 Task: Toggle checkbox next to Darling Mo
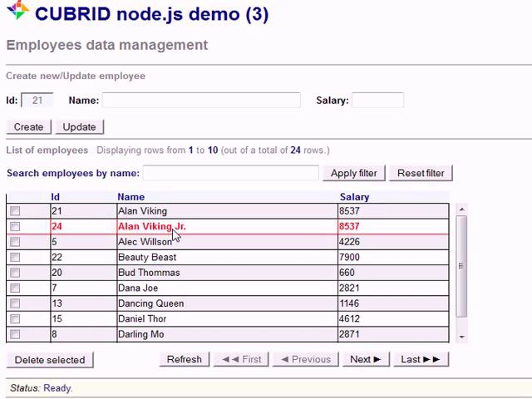coord(15,334)
